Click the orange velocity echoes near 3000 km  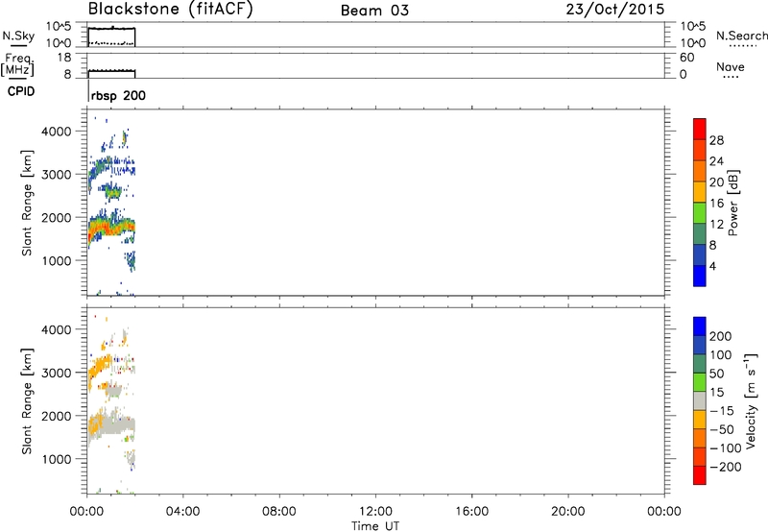pos(100,366)
